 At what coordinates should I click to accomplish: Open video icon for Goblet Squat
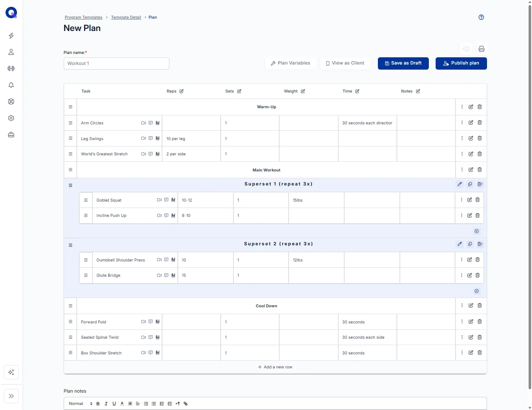click(159, 200)
